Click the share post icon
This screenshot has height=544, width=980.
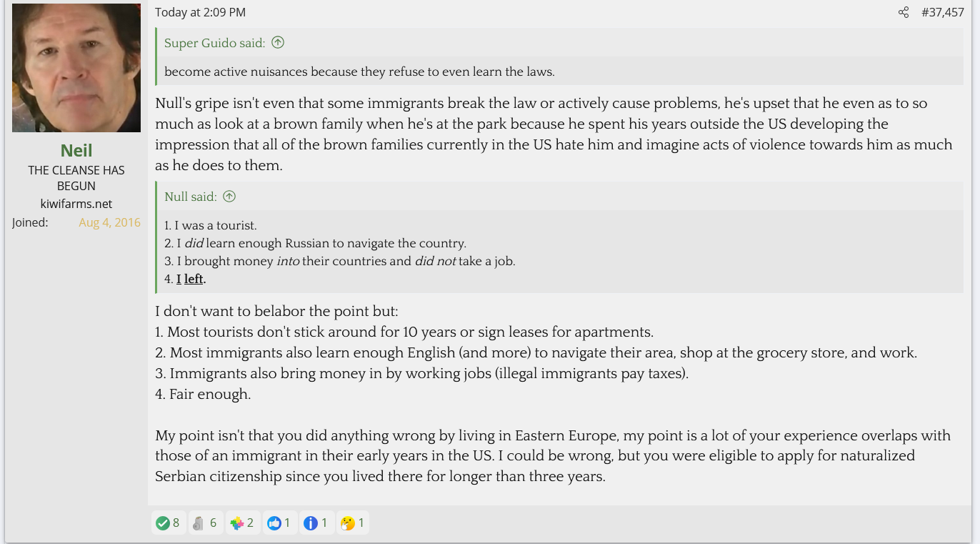pos(904,12)
